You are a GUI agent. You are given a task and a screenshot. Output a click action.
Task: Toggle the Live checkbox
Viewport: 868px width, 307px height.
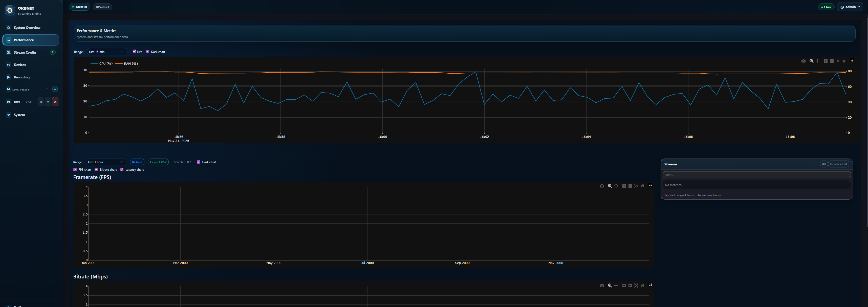pos(134,51)
